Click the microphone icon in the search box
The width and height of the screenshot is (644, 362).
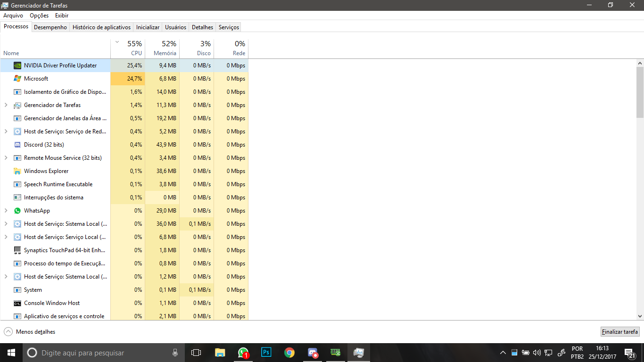[x=175, y=353]
